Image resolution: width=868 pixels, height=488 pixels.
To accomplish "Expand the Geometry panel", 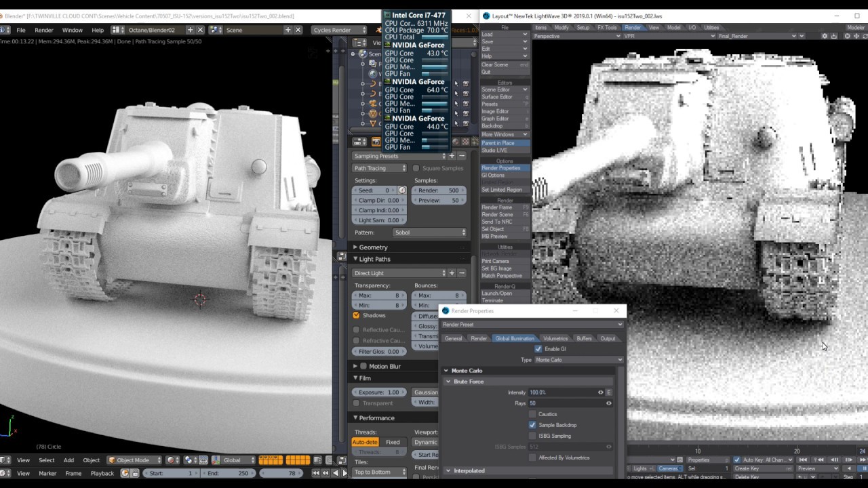I will (372, 247).
